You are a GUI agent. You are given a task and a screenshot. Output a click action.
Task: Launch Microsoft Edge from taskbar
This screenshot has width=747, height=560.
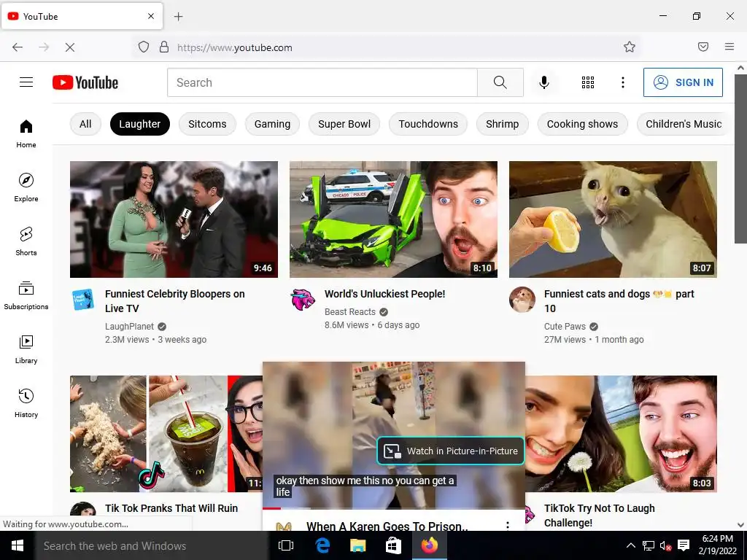[322, 545]
